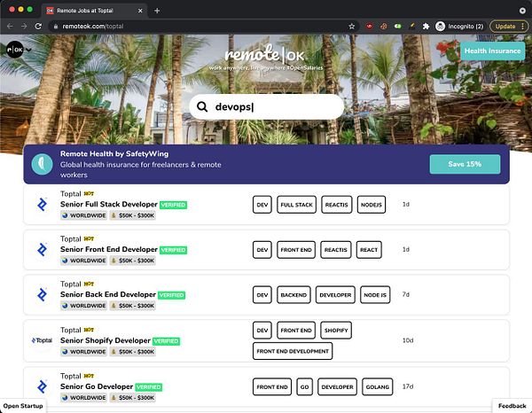Open the extensions puzzle icon
Viewport: 532px width, 413px height.
tap(426, 26)
